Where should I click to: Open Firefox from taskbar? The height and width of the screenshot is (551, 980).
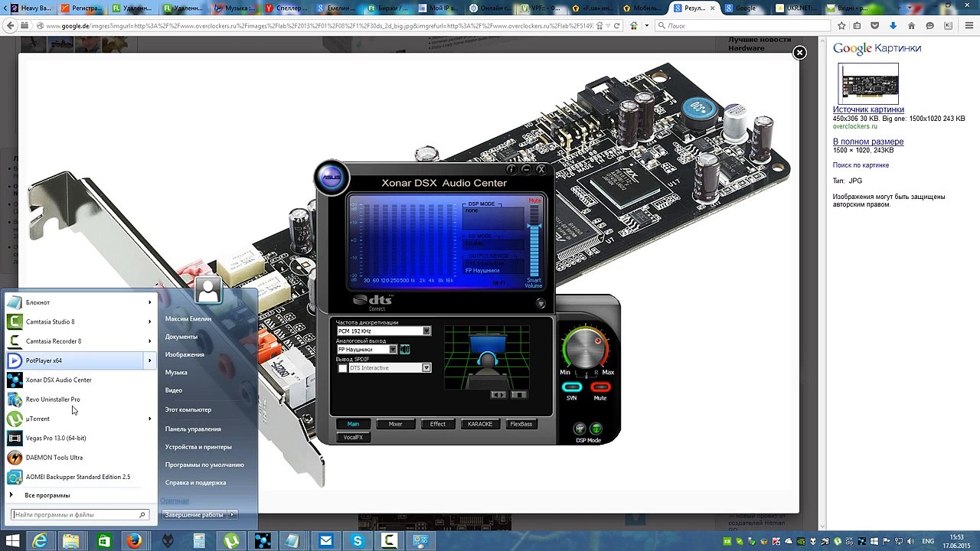click(x=135, y=542)
